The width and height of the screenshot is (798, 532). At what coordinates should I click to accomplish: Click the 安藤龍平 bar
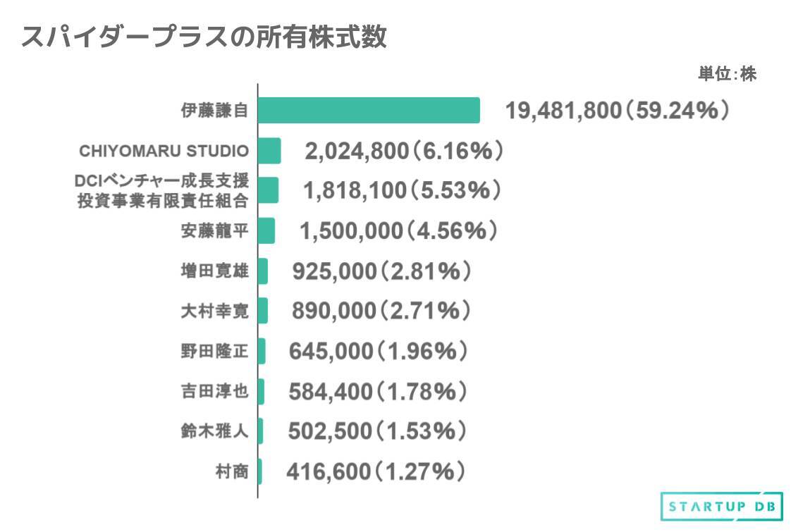click(266, 230)
